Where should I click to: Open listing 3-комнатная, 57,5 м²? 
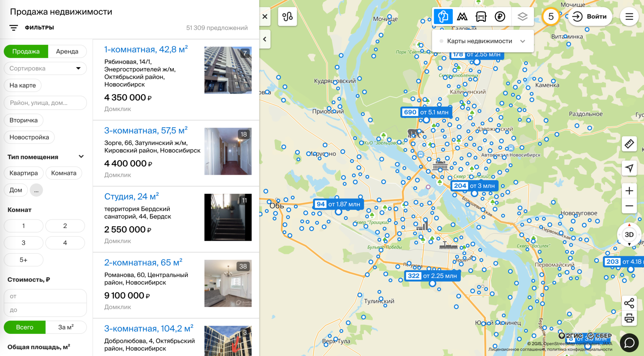point(146,131)
